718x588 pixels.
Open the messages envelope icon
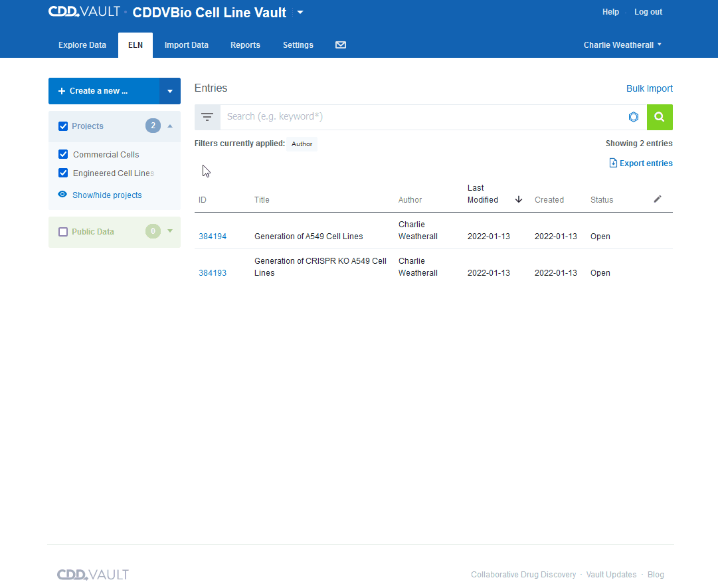point(341,45)
